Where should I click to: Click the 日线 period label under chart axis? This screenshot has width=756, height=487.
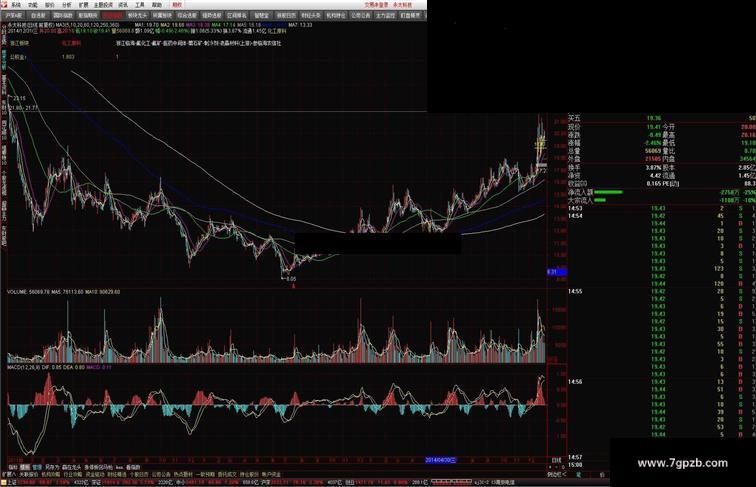pyautogui.click(x=556, y=460)
